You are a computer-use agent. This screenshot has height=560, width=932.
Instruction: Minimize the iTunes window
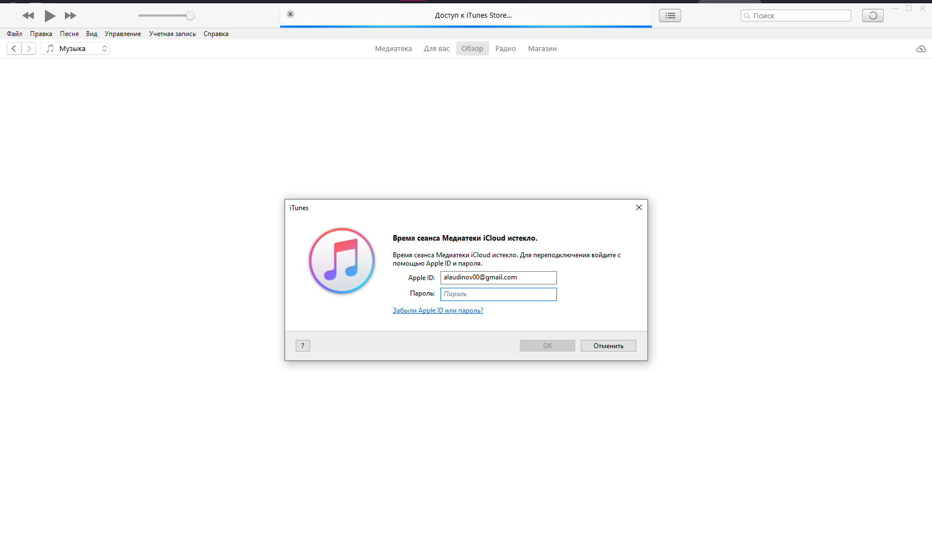pos(895,8)
